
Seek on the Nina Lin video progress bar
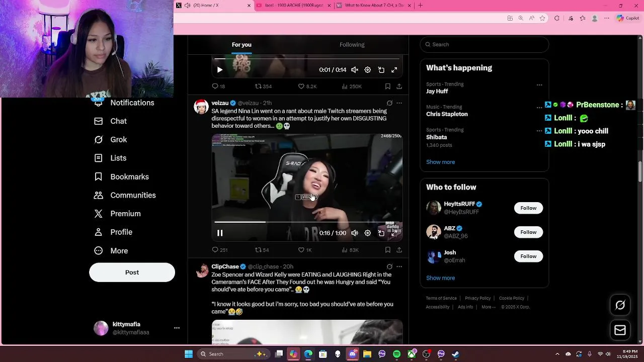click(x=307, y=222)
